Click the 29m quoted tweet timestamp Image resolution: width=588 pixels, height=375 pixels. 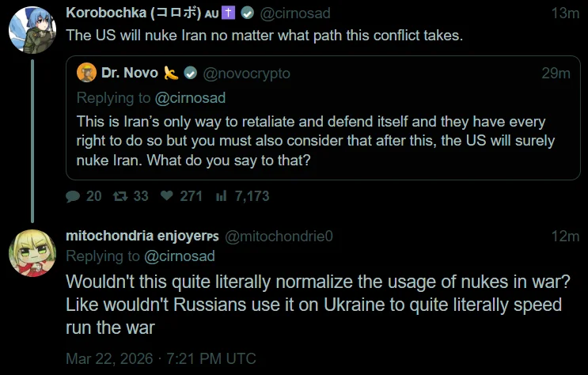[556, 74]
